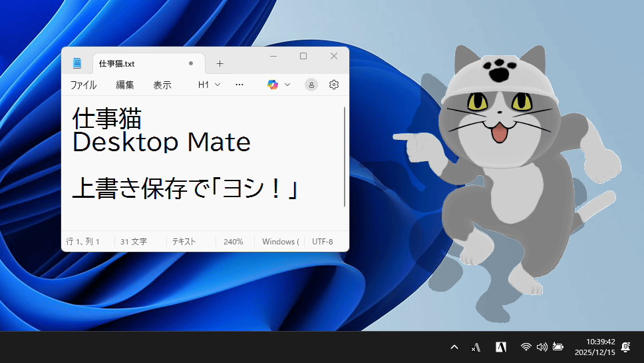This screenshot has height=363, width=644.
Task: Click the more options ellipsis button
Action: click(x=240, y=85)
